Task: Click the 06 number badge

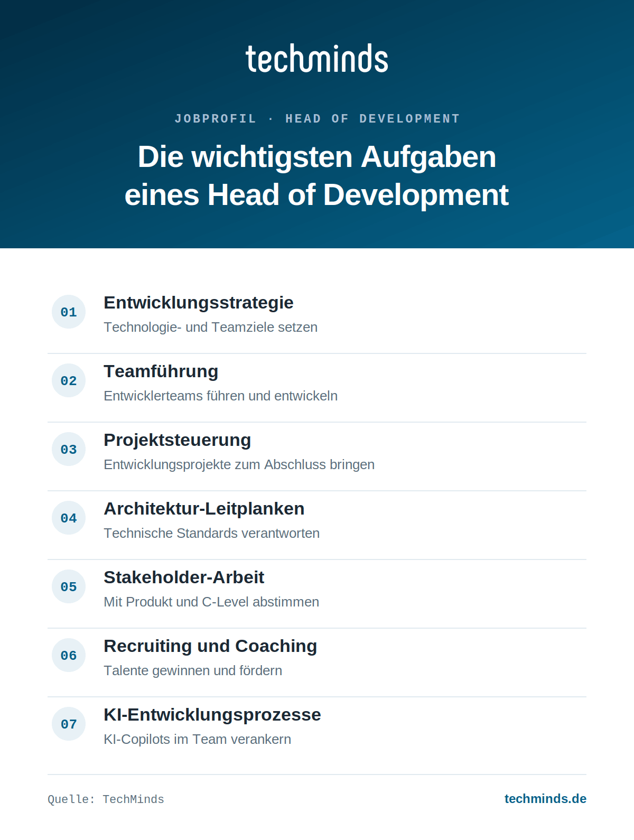Action: pos(69,655)
